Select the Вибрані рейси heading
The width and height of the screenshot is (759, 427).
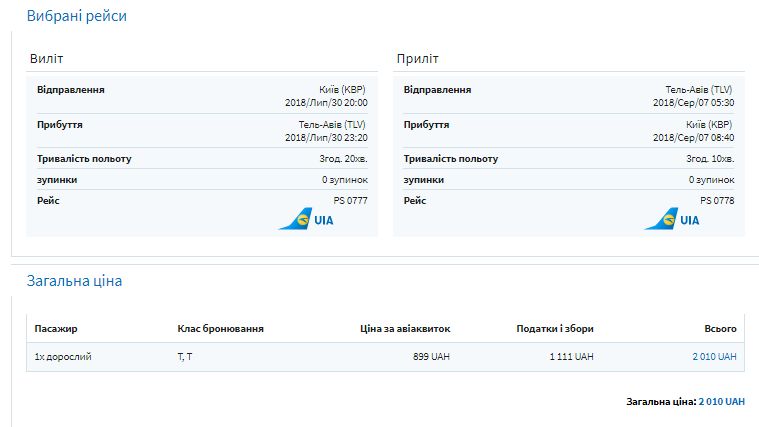76,16
